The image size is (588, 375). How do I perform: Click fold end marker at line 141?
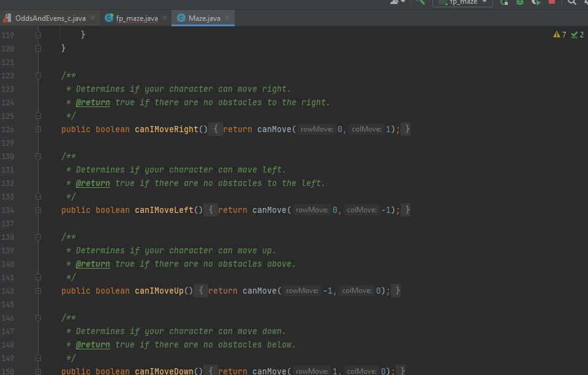[x=38, y=277]
